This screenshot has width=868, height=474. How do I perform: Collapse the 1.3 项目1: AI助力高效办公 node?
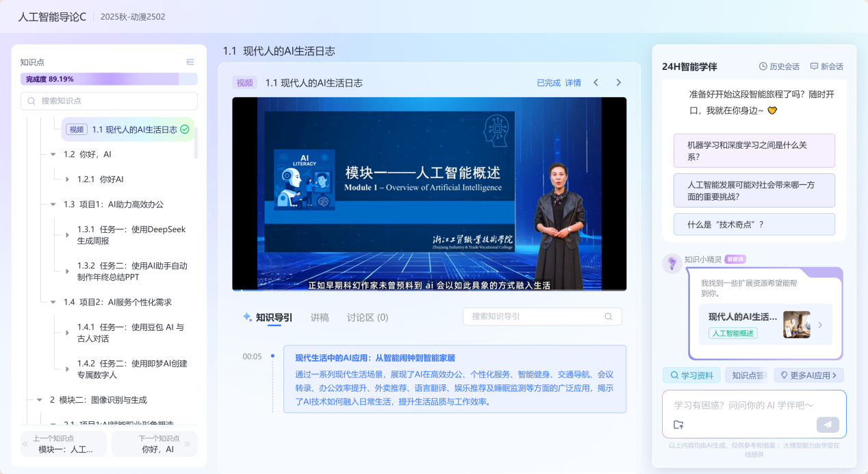(53, 204)
